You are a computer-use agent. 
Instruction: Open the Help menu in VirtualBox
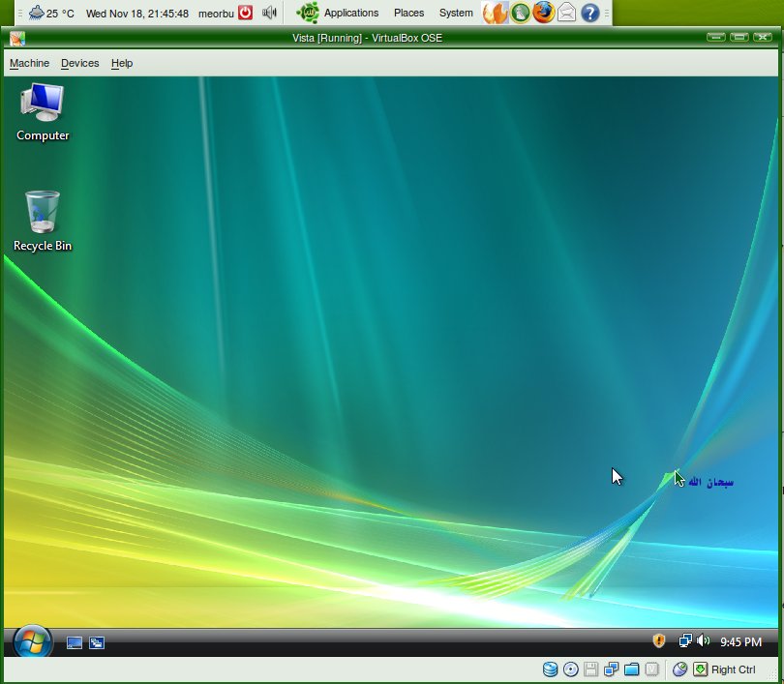tap(122, 63)
